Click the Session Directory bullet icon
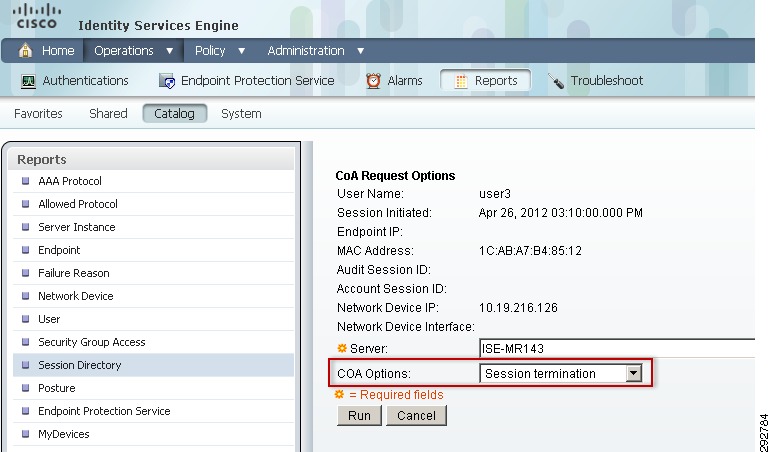 [25, 365]
